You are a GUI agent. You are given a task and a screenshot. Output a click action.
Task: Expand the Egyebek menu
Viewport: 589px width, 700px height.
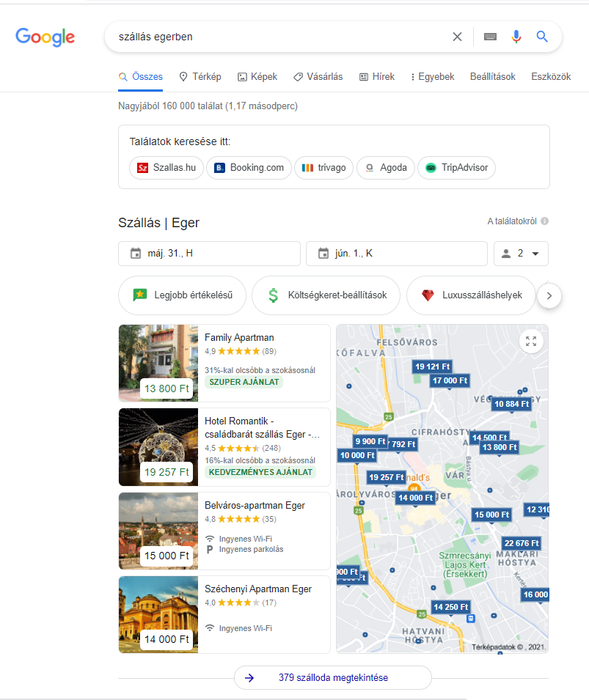[432, 77]
